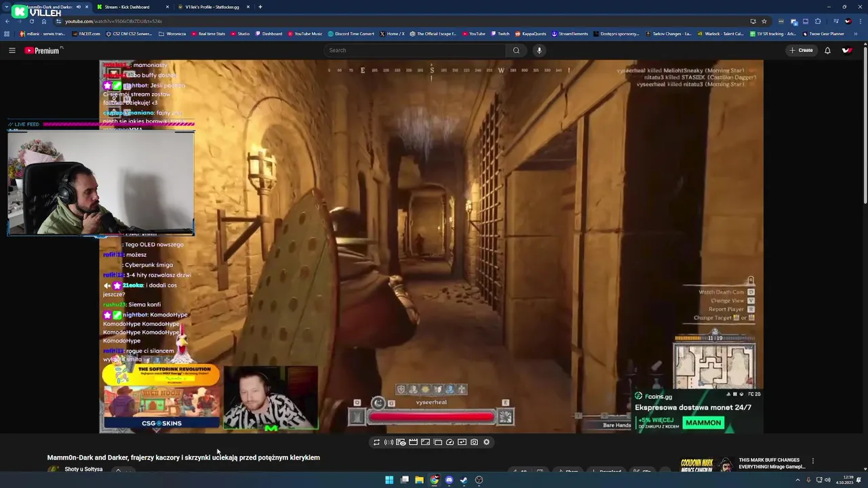Start voice search with microphone icon
The height and width of the screenshot is (488, 868).
(539, 50)
